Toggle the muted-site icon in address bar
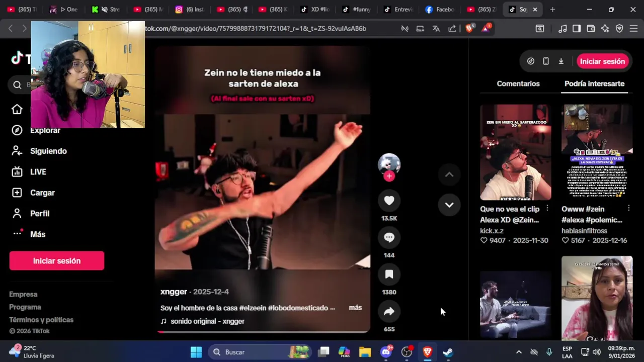This screenshot has height=362, width=644. tap(405, 29)
